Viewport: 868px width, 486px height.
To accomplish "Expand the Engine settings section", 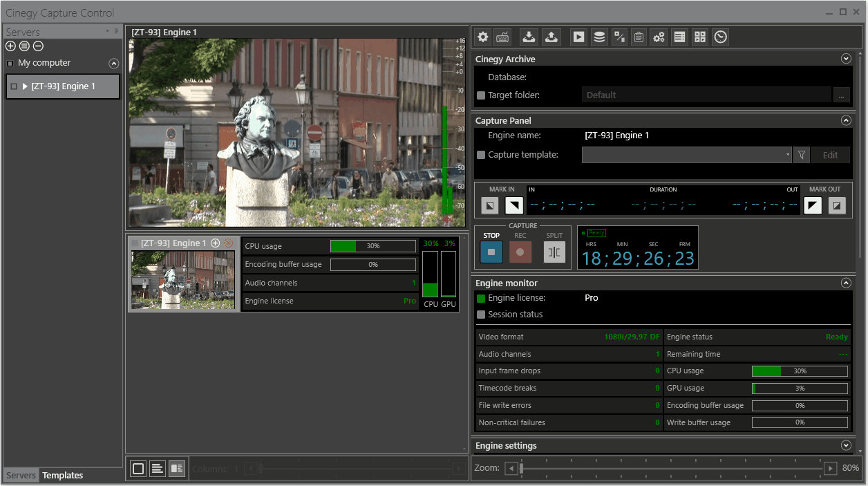I will coord(845,446).
